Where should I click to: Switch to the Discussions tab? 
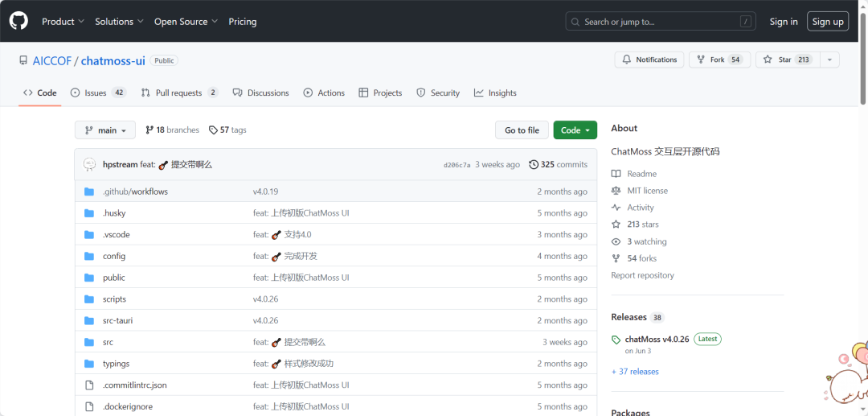pyautogui.click(x=260, y=93)
